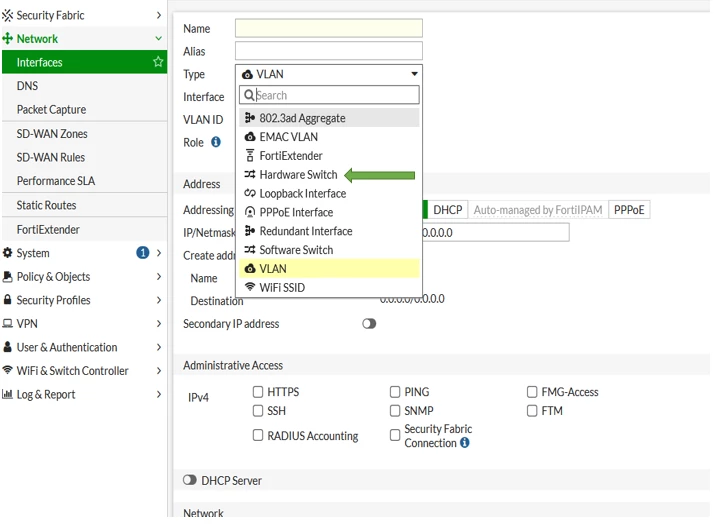This screenshot has width=714, height=527.
Task: Select DHCP addressing mode
Action: tap(448, 210)
